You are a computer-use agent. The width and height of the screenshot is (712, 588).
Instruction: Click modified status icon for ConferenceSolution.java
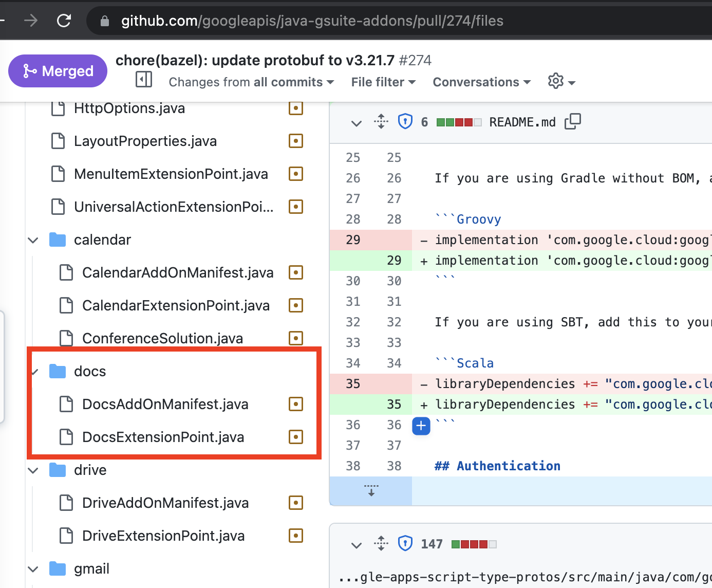296,338
